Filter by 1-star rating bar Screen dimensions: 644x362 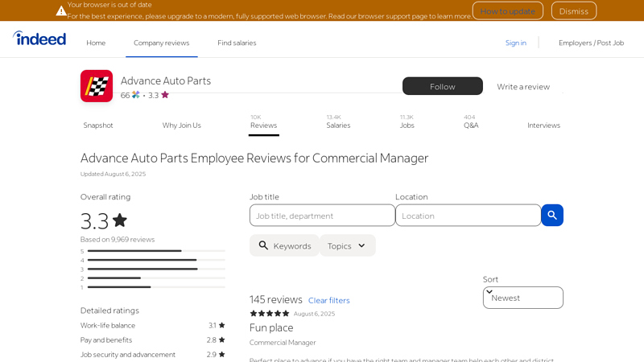[153, 287]
